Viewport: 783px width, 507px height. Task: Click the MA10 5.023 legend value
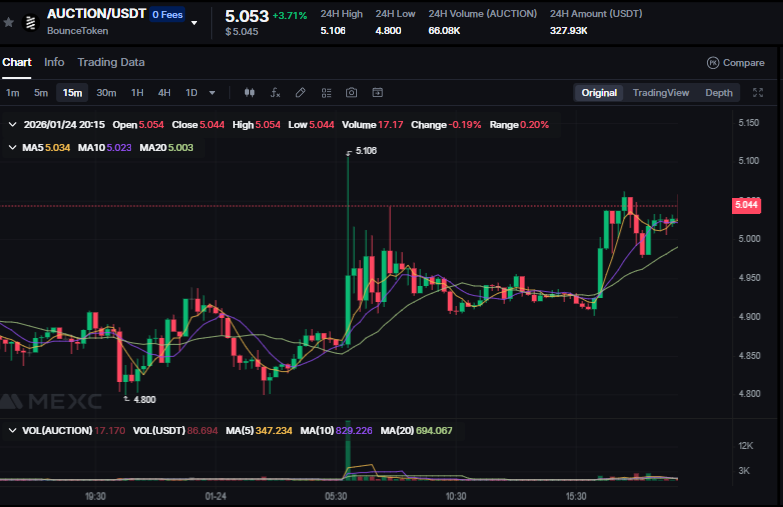pos(105,148)
